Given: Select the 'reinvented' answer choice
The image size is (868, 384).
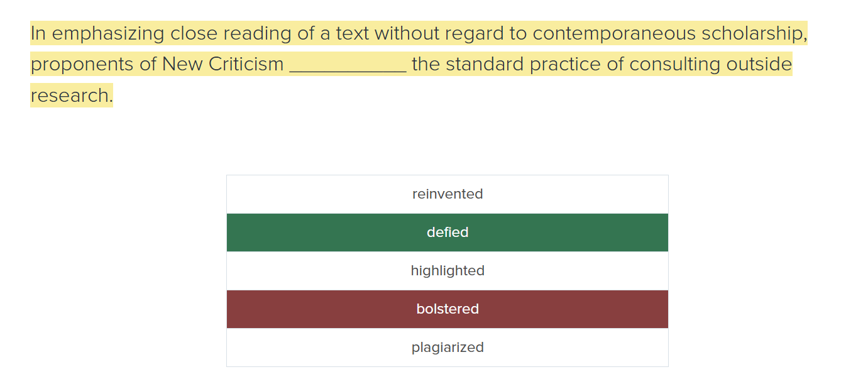Looking at the screenshot, I should pyautogui.click(x=448, y=194).
